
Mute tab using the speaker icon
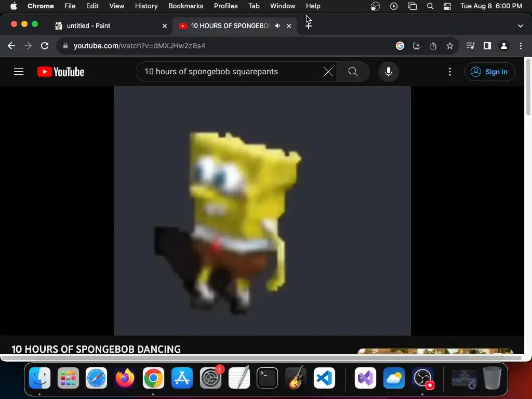277,26
